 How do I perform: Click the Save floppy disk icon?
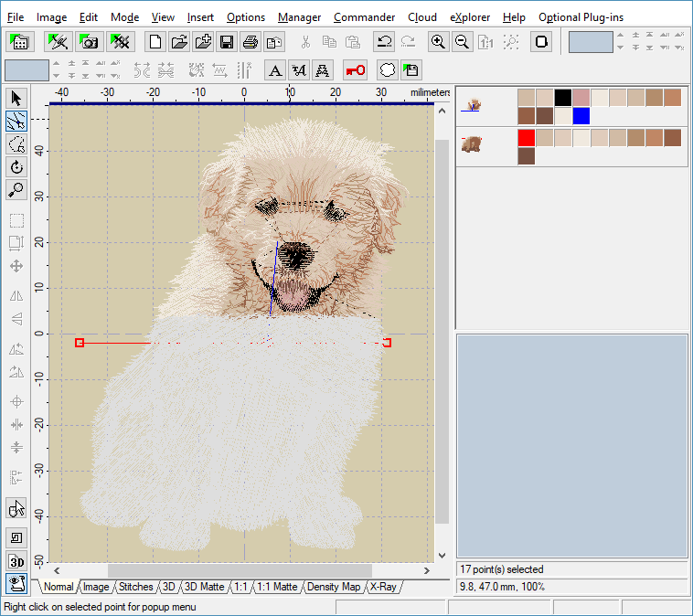click(x=227, y=42)
